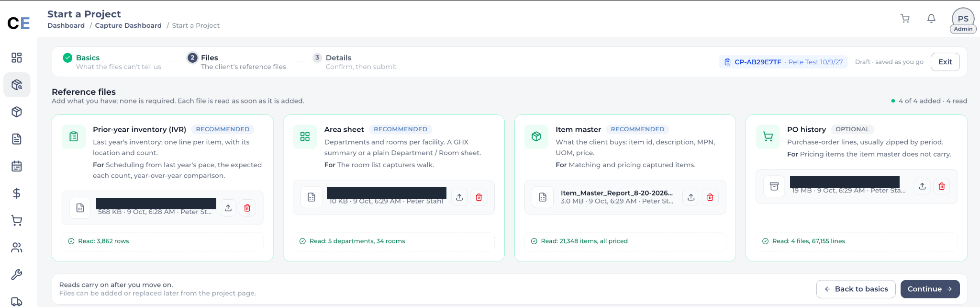This screenshot has height=307, width=980.
Task: Click 'Read: 21,348 items, all priced' status
Action: [x=584, y=241]
